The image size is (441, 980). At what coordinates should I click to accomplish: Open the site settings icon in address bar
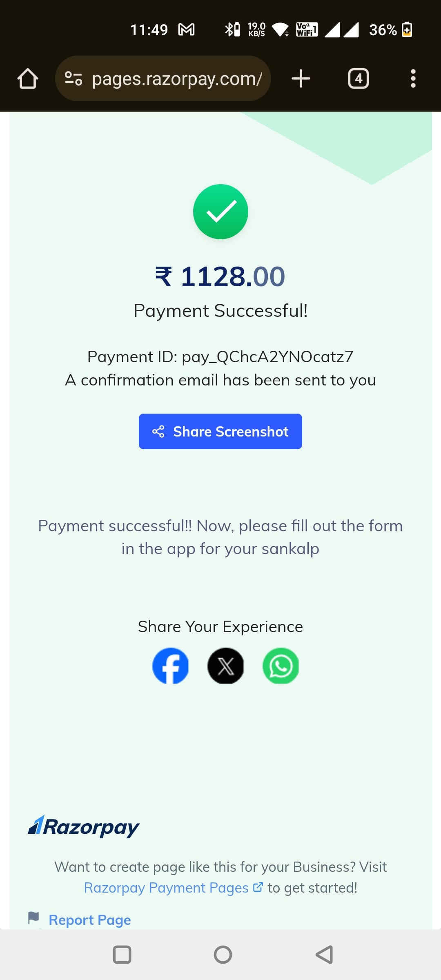coord(74,78)
